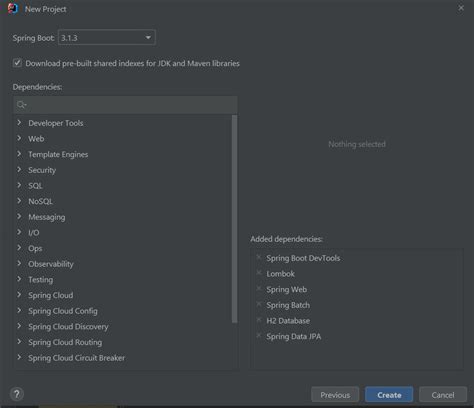Expand the Security category
Viewport: 474px width, 408px height.
point(19,170)
